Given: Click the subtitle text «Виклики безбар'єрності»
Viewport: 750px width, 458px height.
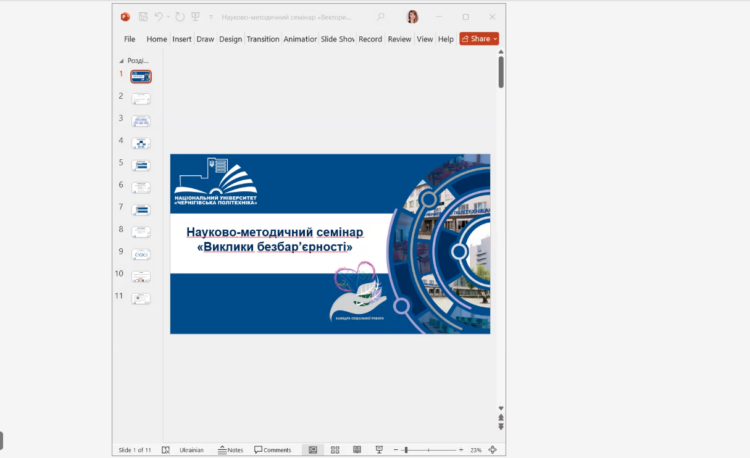Looking at the screenshot, I should click(275, 247).
